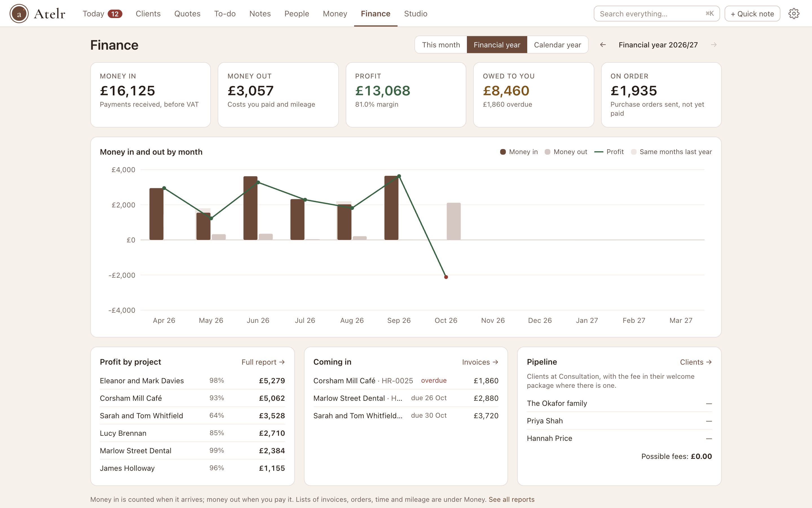Viewport: 812px width, 508px height.
Task: Click the Atelr logo icon
Action: [19, 14]
